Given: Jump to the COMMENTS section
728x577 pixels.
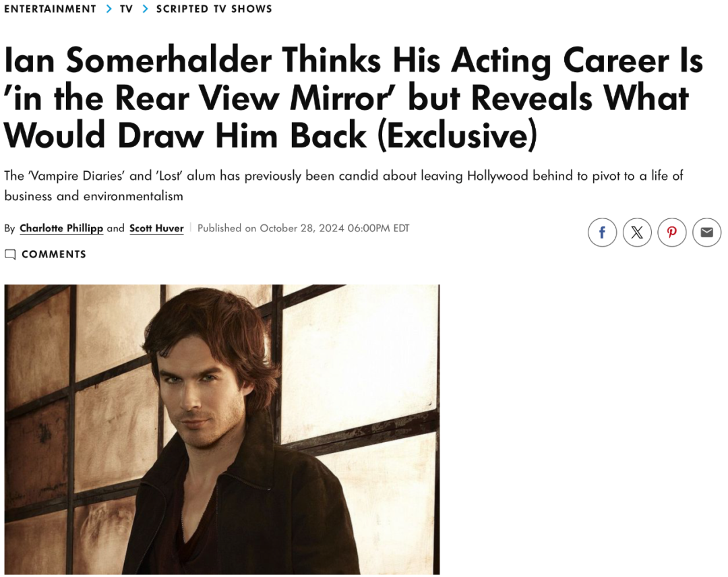Looking at the screenshot, I should pyautogui.click(x=54, y=254).
